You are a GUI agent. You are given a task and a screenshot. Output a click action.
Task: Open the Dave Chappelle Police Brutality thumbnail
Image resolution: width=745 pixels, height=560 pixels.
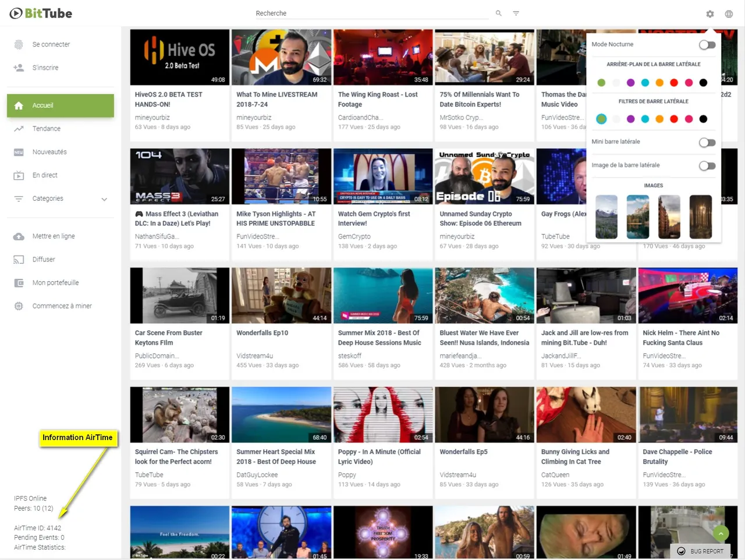tap(688, 414)
